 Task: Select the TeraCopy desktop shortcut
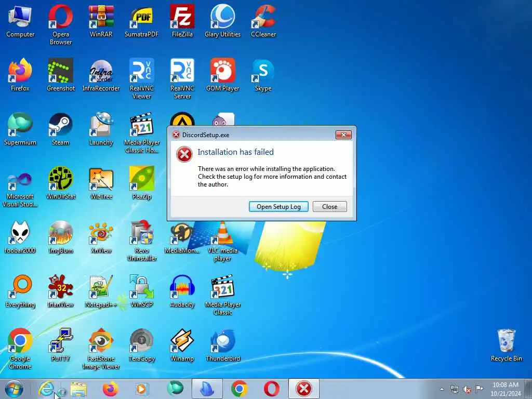pyautogui.click(x=141, y=345)
